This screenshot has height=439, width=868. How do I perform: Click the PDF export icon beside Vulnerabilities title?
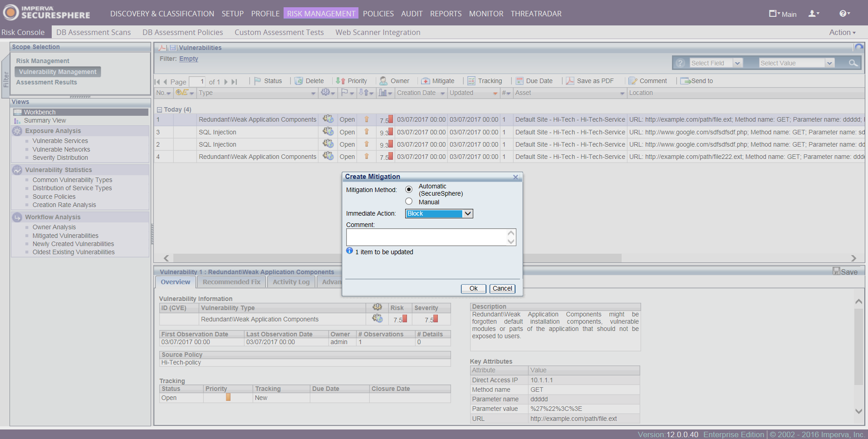tap(162, 48)
